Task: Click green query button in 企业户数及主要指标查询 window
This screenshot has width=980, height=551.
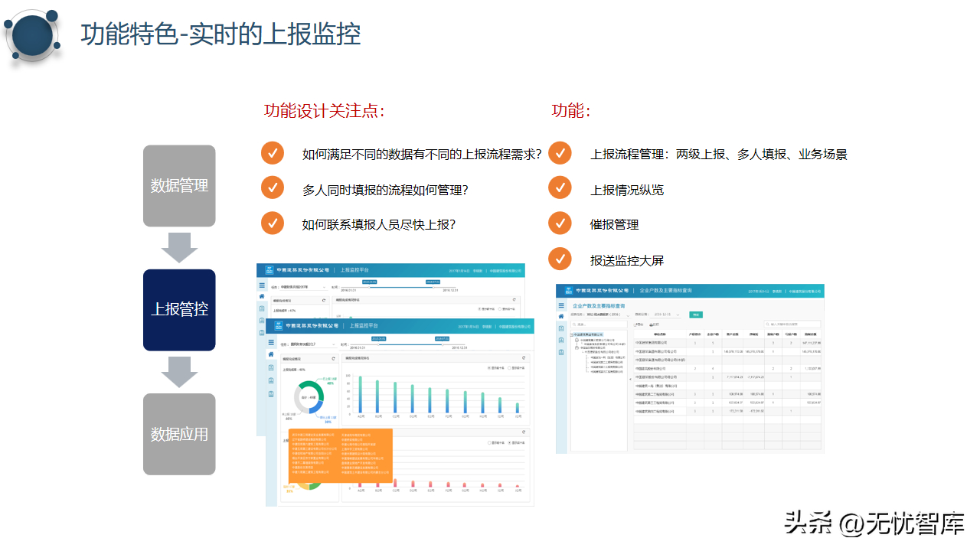Action: [696, 315]
